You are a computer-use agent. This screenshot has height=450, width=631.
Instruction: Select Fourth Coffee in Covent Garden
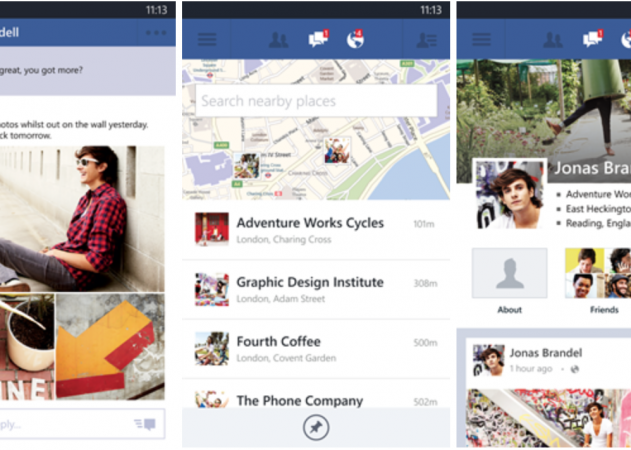coord(316,349)
